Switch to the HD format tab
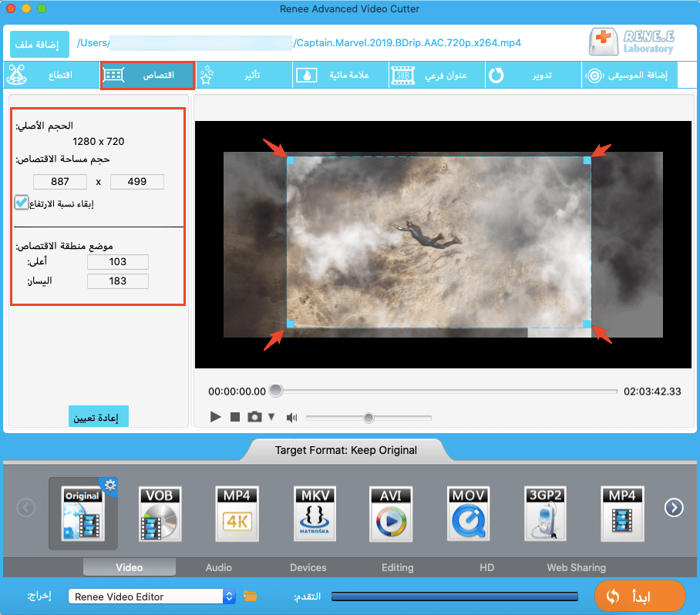The image size is (700, 615). (x=486, y=567)
